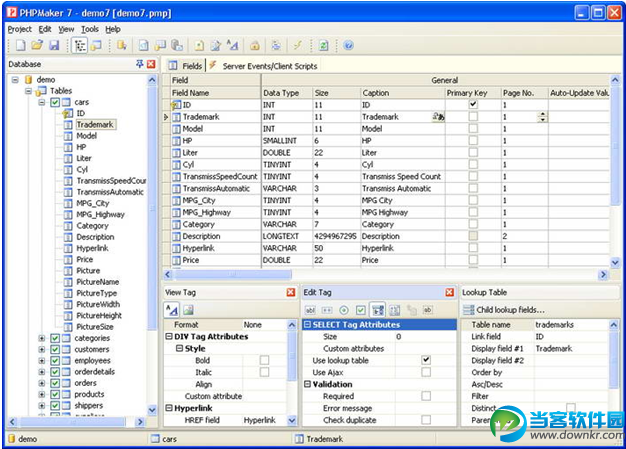This screenshot has height=449, width=626.
Task: Click the New project toolbar icon
Action: point(20,45)
